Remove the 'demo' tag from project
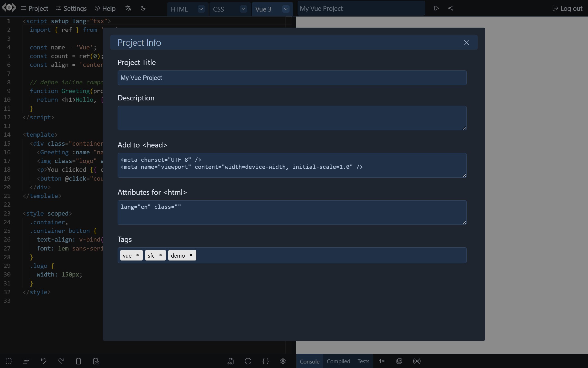Image resolution: width=588 pixels, height=368 pixels. point(191,255)
